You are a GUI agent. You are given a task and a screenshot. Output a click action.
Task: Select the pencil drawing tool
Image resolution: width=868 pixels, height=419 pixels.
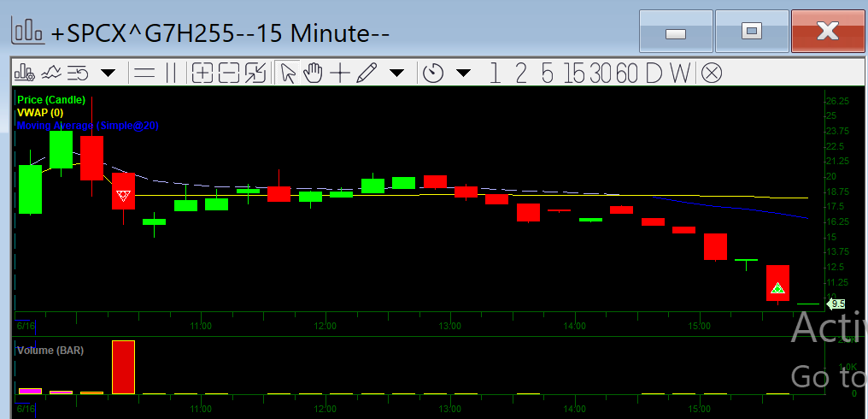(367, 73)
